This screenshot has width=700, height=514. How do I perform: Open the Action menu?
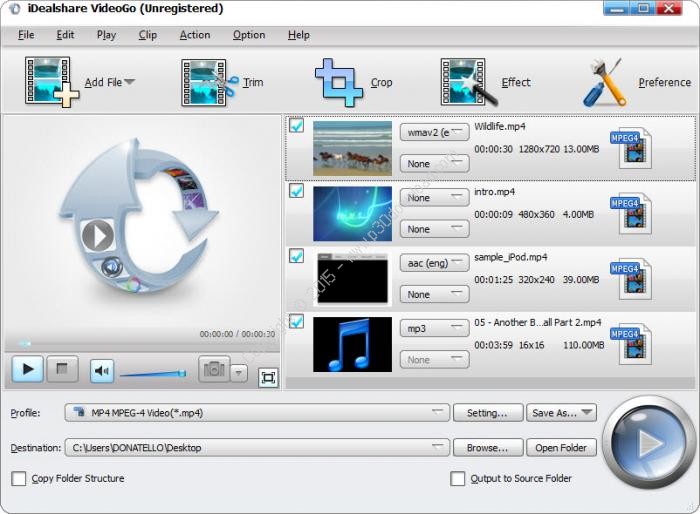tap(195, 35)
